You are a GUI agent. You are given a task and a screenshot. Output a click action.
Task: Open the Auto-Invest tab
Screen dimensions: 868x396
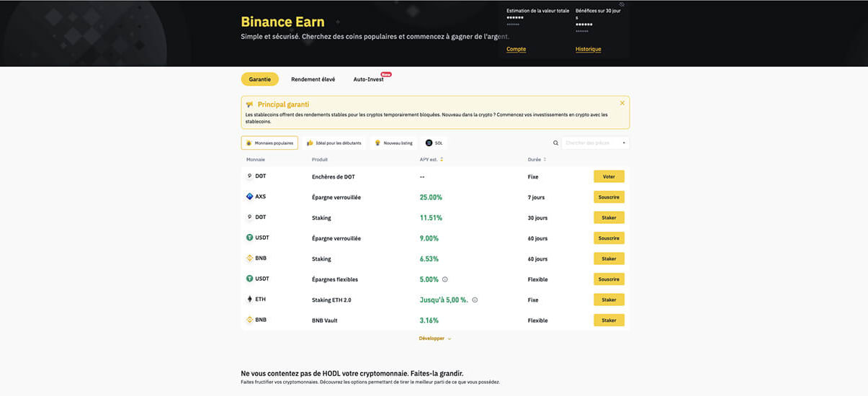pyautogui.click(x=368, y=79)
